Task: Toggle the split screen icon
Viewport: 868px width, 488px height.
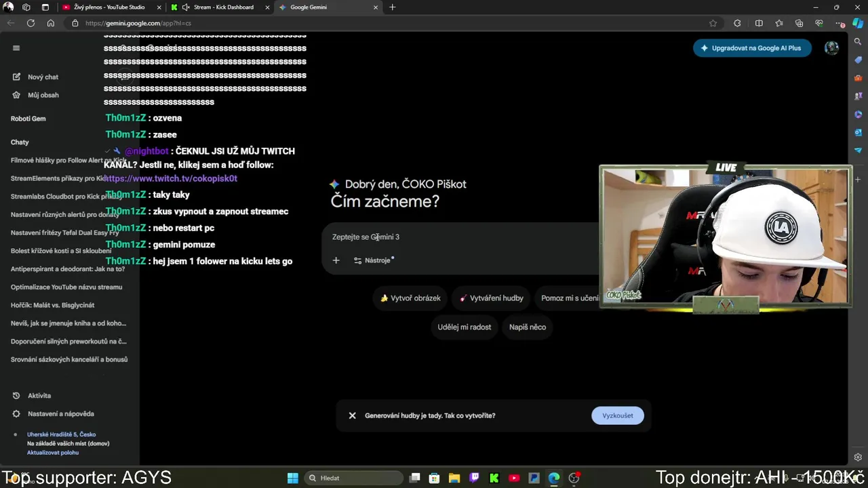Action: [759, 23]
